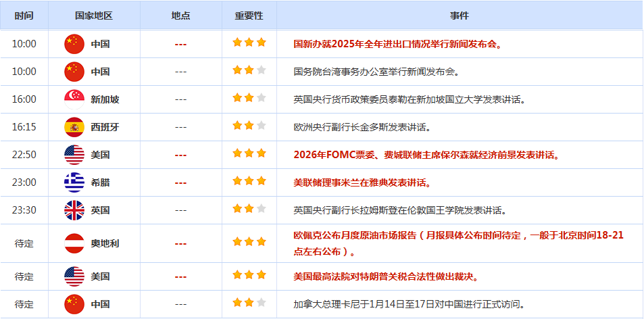644x319 pixels.
Task: Click the star rating in the 16:15 Spain row
Action: click(249, 126)
